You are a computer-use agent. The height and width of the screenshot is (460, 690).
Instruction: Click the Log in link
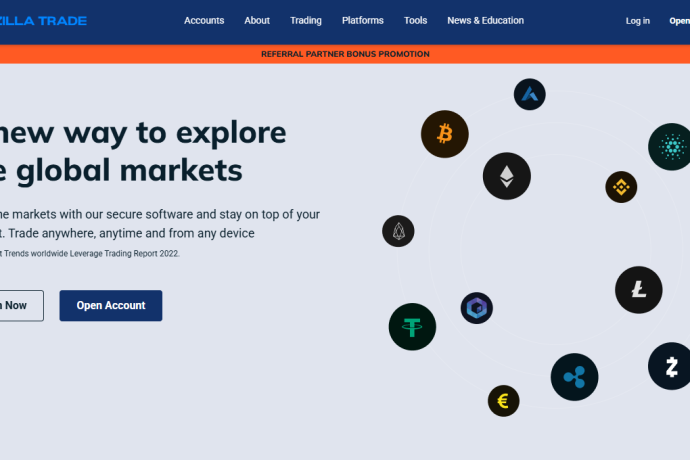(x=638, y=21)
